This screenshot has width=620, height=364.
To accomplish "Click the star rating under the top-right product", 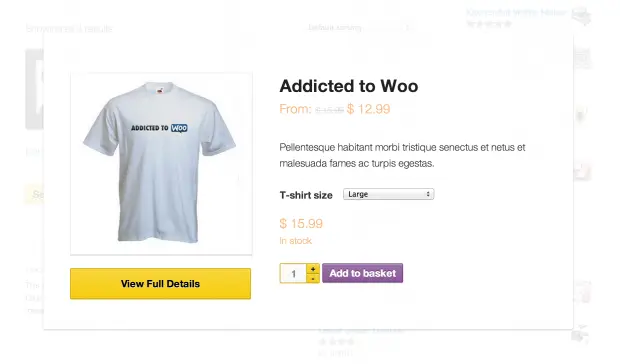I will (489, 24).
